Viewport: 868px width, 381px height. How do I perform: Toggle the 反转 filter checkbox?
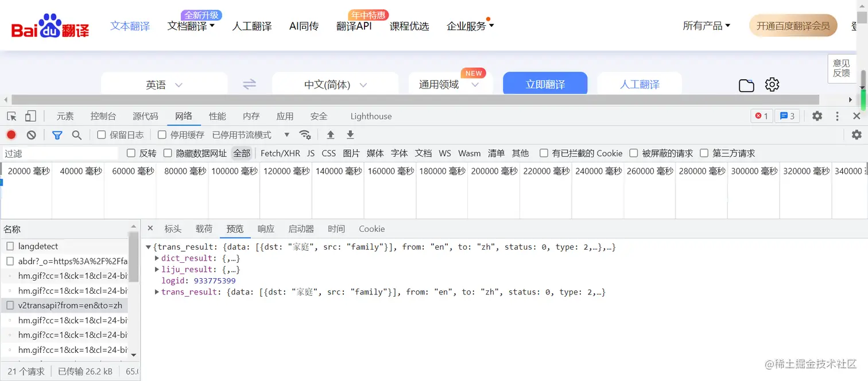click(131, 153)
